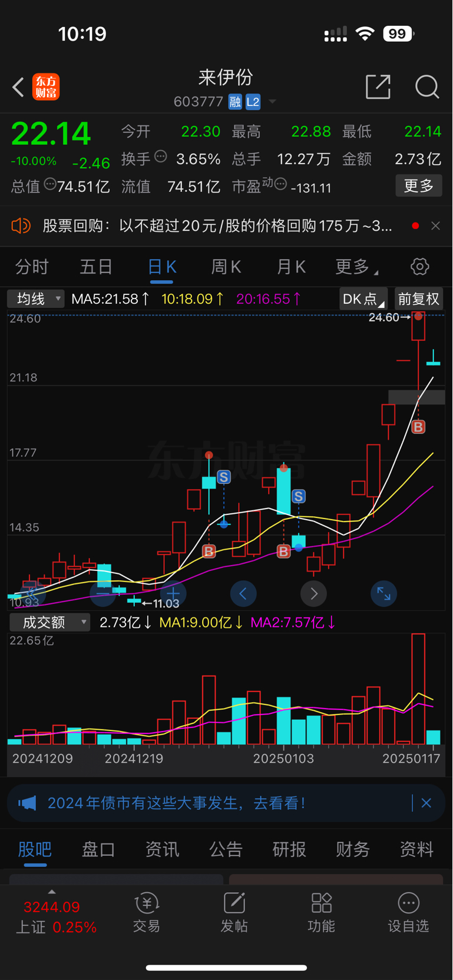Move chart right with arrow button

[x=313, y=594]
